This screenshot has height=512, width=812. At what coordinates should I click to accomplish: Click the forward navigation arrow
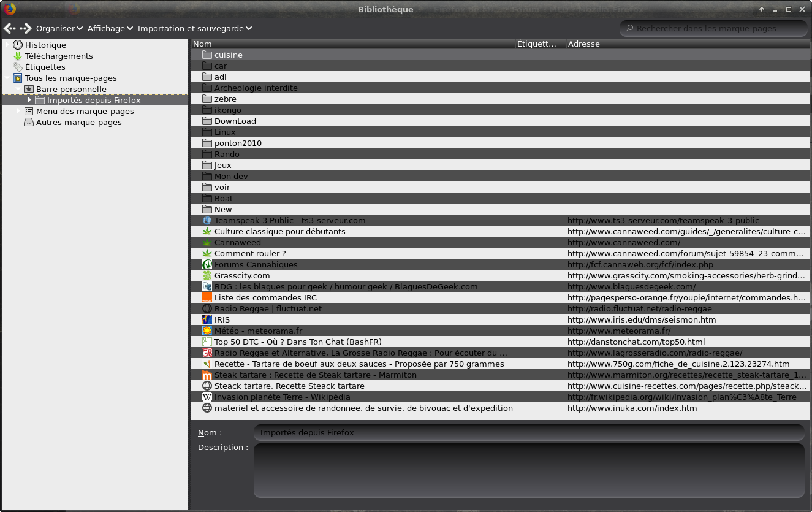[x=25, y=28]
